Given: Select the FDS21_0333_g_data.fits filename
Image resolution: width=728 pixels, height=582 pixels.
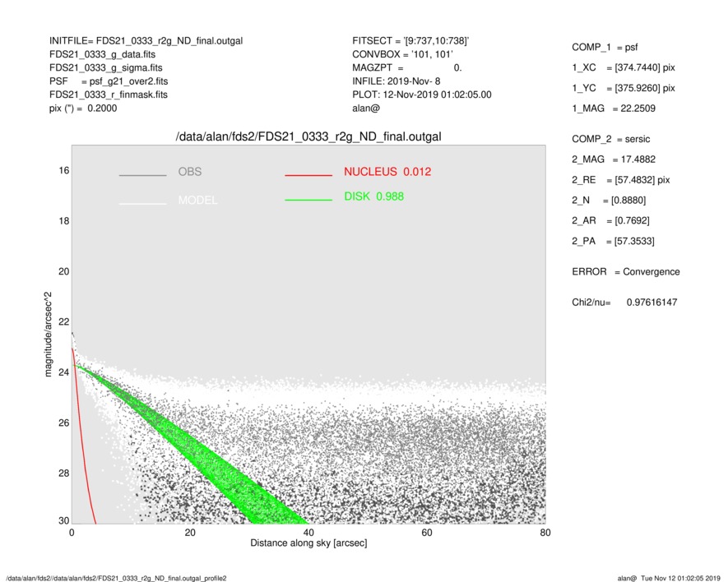Looking at the screenshot, I should (102, 54).
